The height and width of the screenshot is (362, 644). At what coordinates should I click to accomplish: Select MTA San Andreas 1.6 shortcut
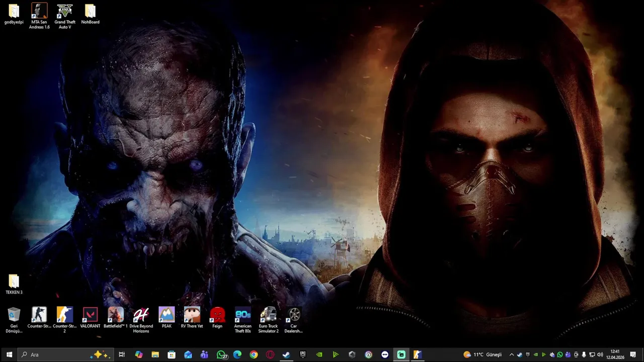[x=39, y=16]
